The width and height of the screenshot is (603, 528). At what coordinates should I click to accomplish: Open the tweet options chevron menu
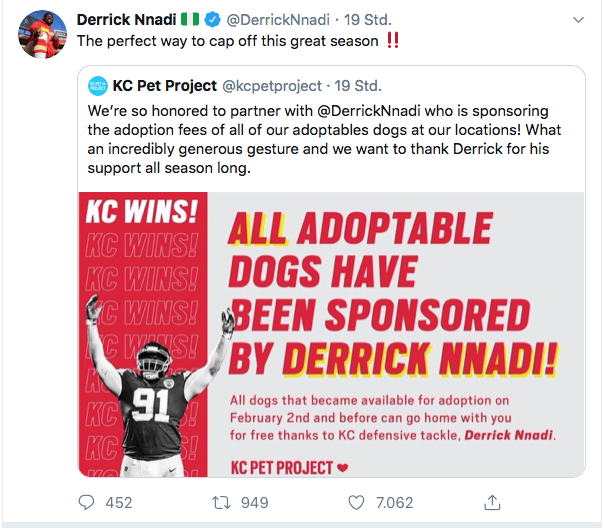[578, 20]
